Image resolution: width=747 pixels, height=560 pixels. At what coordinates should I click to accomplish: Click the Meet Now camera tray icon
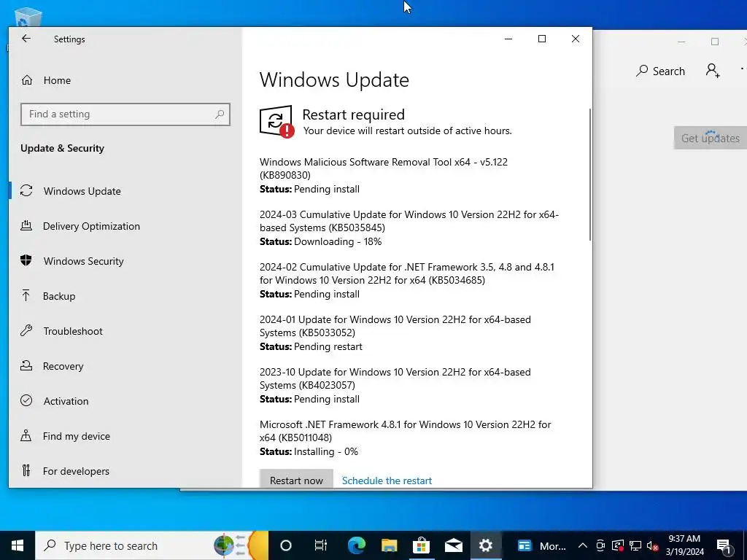click(601, 545)
